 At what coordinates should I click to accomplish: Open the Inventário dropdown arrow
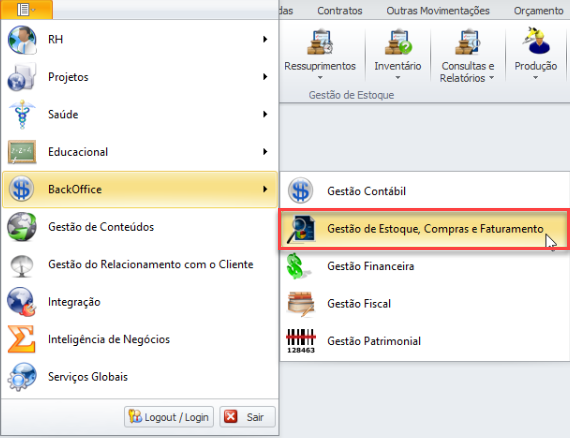(398, 77)
